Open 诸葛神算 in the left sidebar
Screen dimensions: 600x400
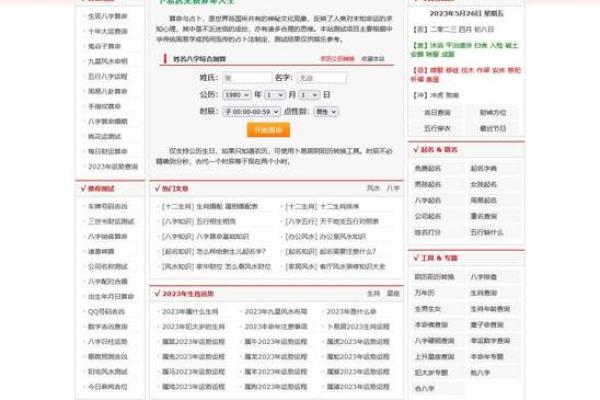[101, 251]
